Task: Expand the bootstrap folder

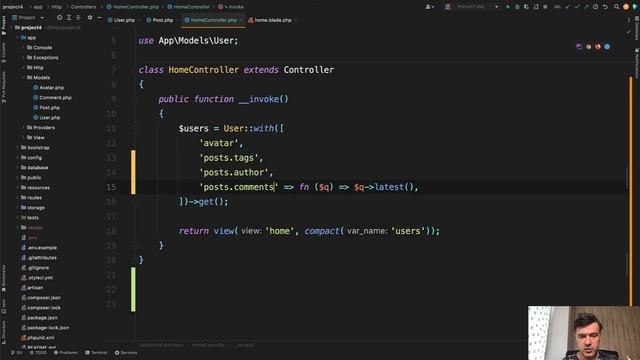Action: coord(18,147)
